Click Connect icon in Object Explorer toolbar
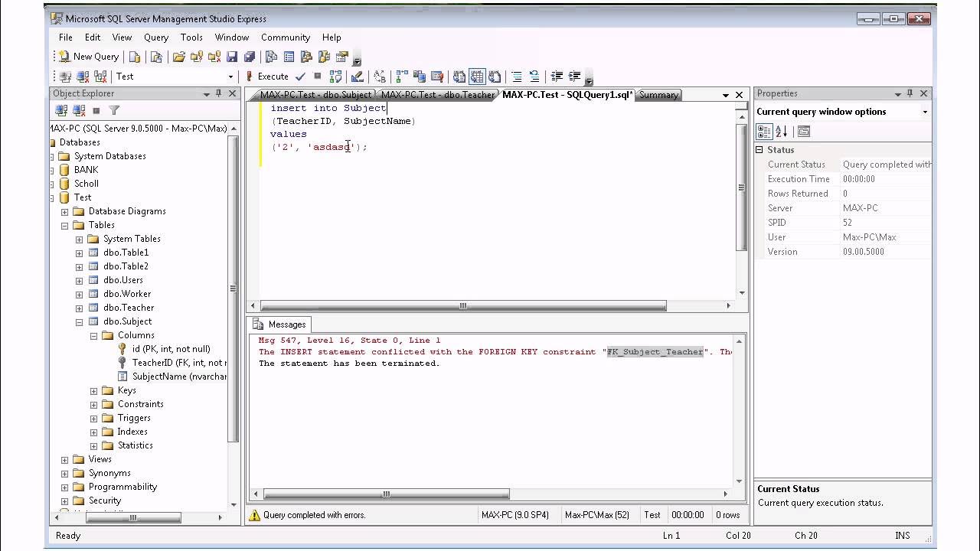Screen dimensions: 980x551 pos(60,111)
